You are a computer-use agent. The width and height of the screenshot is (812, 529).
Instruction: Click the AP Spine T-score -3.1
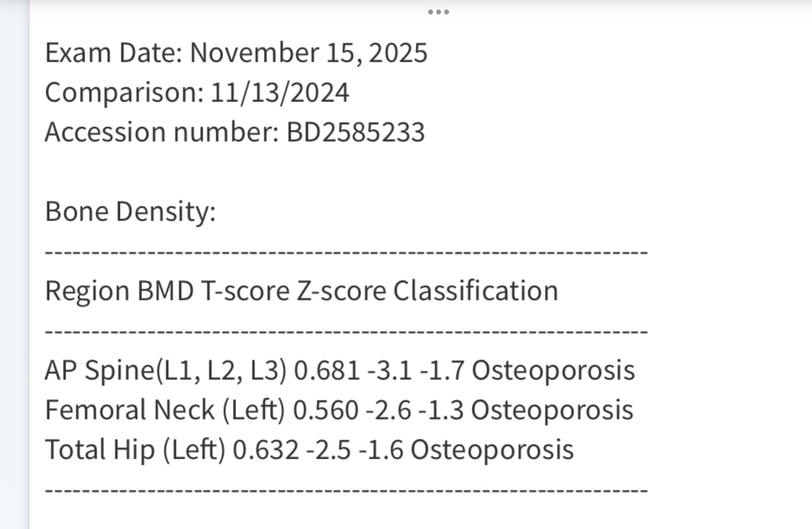(x=389, y=371)
